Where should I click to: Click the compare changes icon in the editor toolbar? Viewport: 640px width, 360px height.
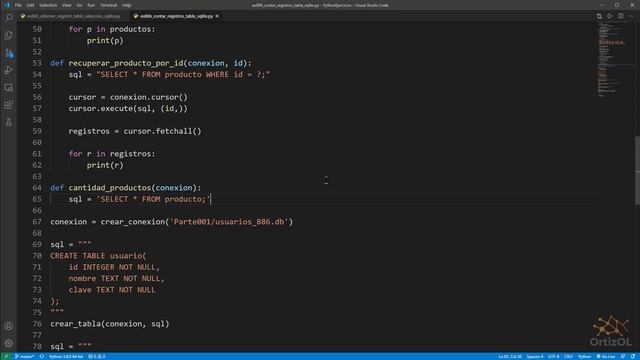[x=599, y=16]
